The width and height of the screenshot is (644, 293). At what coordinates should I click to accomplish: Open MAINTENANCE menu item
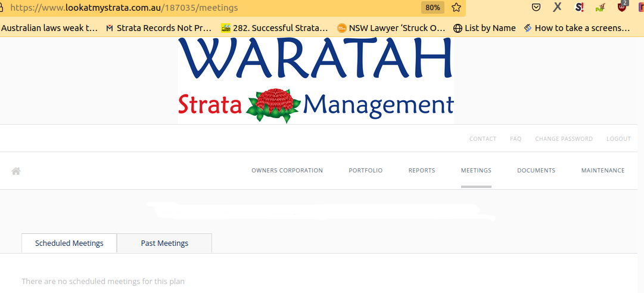pos(602,170)
